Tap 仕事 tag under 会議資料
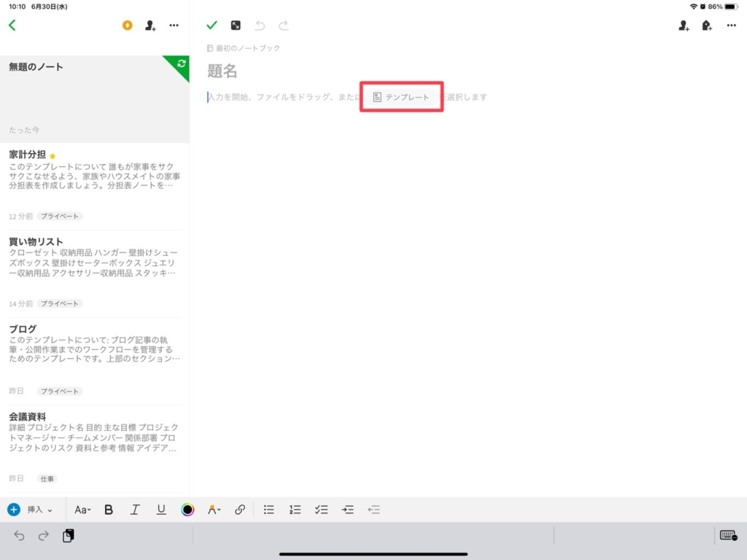747x560 pixels. pos(47,479)
